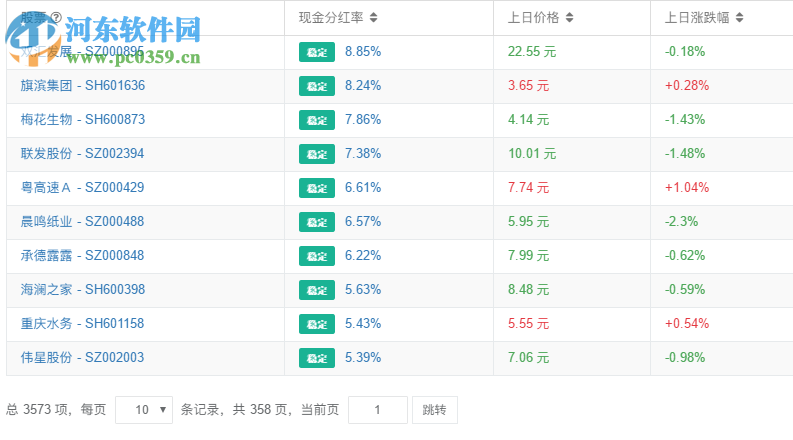
Task: Click 稳定 badge in 联发股份 row
Action: coord(317,154)
